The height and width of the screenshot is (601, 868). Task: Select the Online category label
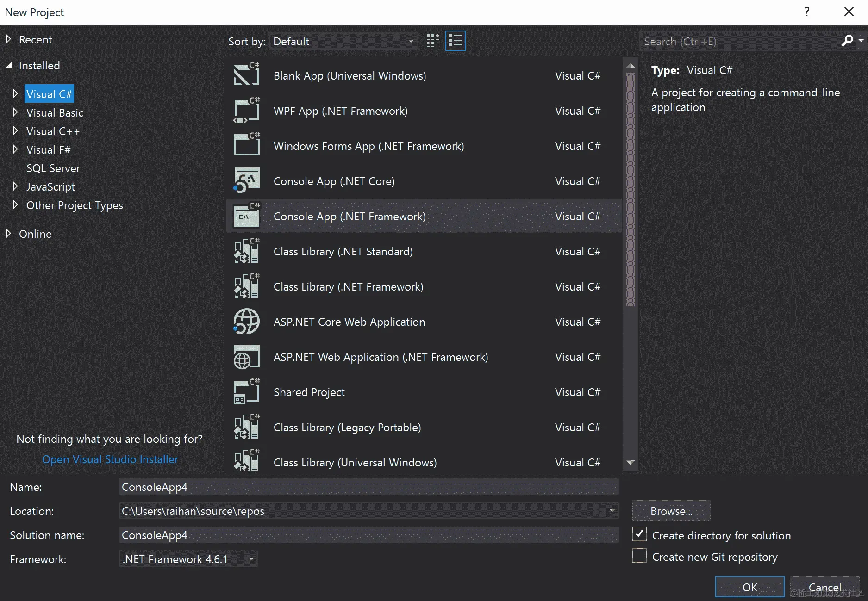pos(35,234)
